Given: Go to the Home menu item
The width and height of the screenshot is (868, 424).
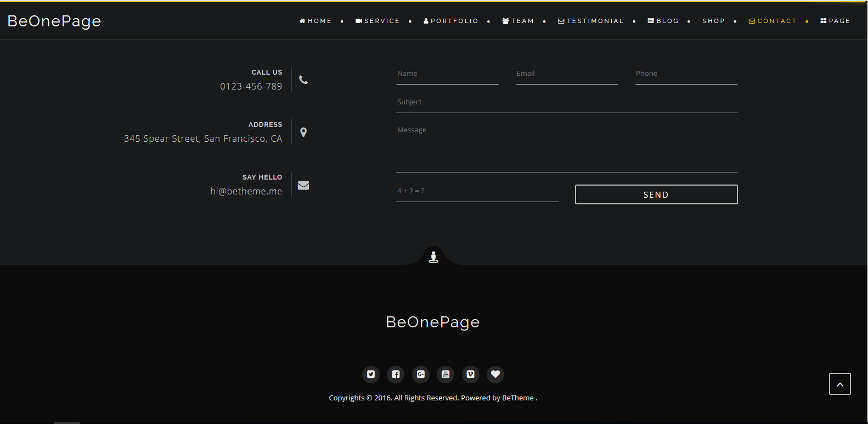Looking at the screenshot, I should coord(315,21).
